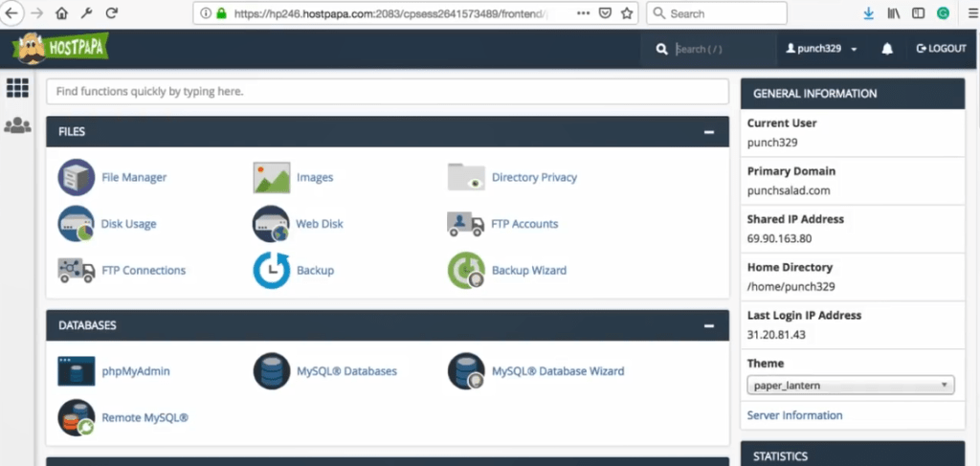Open the File Manager icon
Image resolution: width=980 pixels, height=466 pixels.
[x=77, y=177]
